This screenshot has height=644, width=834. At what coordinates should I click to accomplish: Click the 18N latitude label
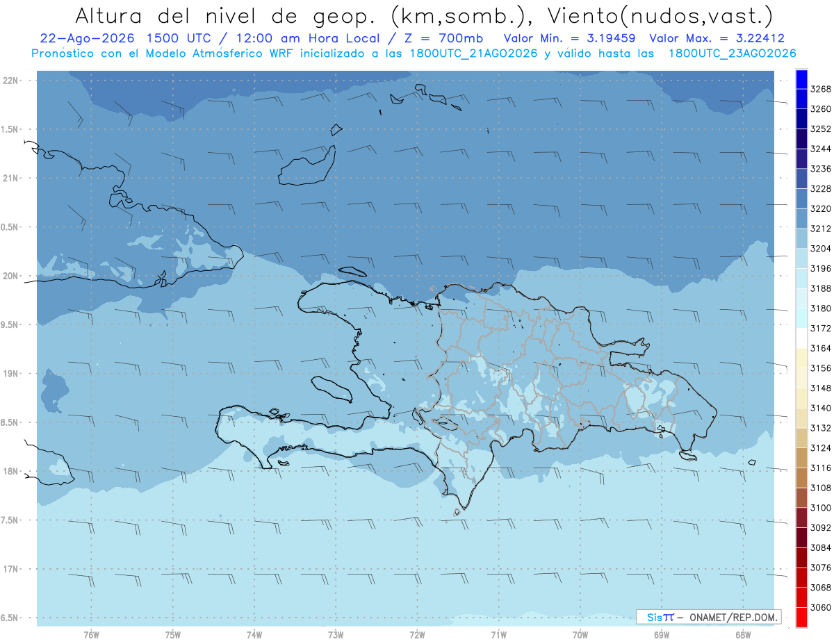10,471
